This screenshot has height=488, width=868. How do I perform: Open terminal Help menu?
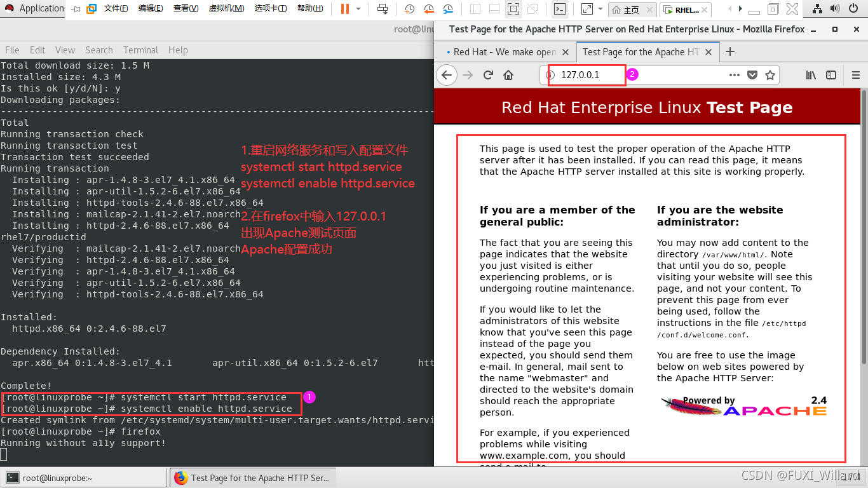point(178,50)
